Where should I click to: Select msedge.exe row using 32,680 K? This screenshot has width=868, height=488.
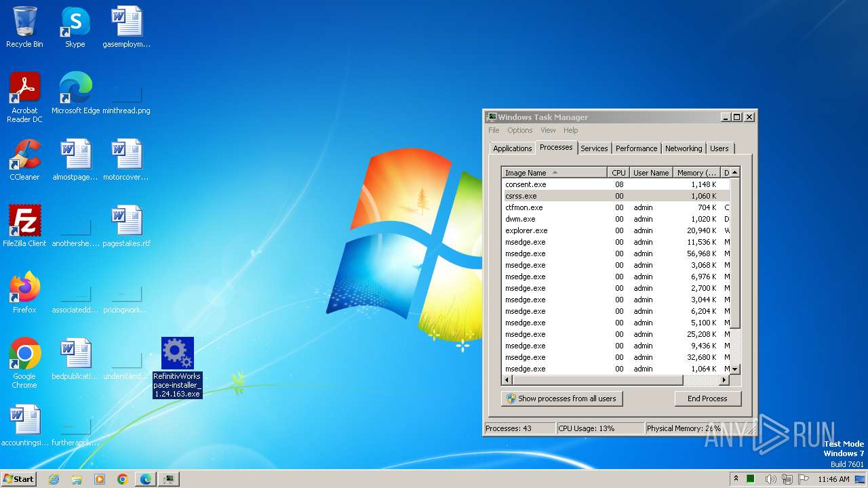pos(616,357)
